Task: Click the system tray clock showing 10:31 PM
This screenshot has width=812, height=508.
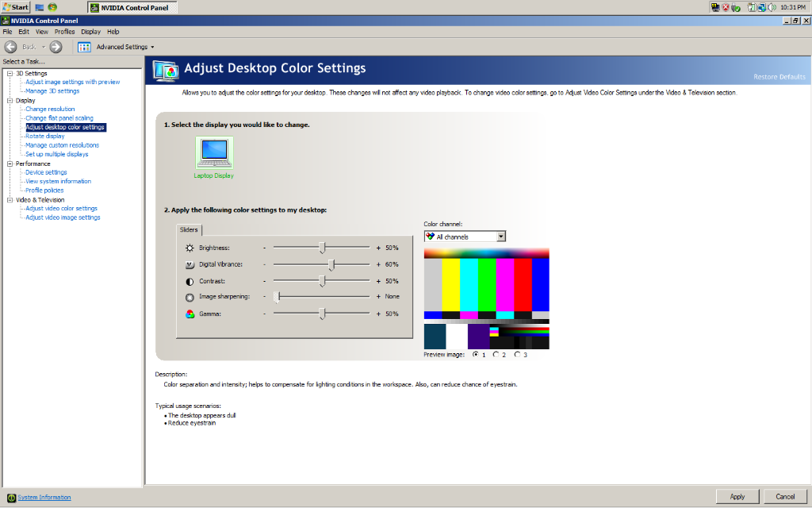Action: click(x=793, y=7)
